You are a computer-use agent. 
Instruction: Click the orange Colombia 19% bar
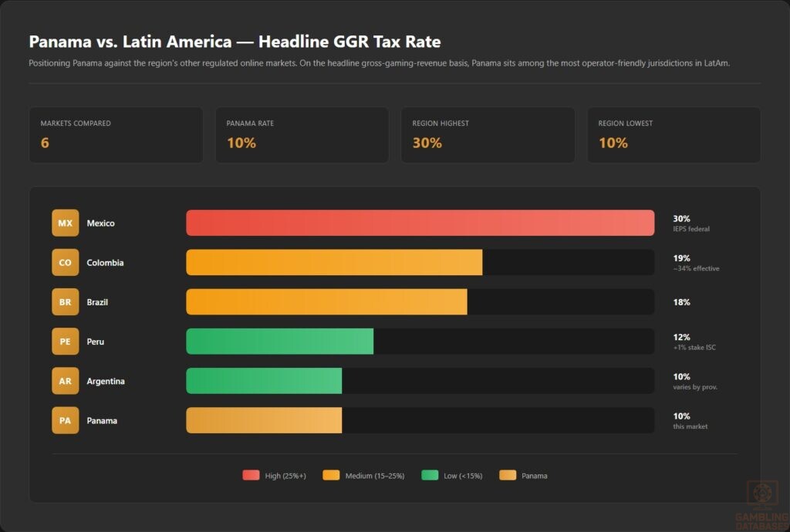334,262
